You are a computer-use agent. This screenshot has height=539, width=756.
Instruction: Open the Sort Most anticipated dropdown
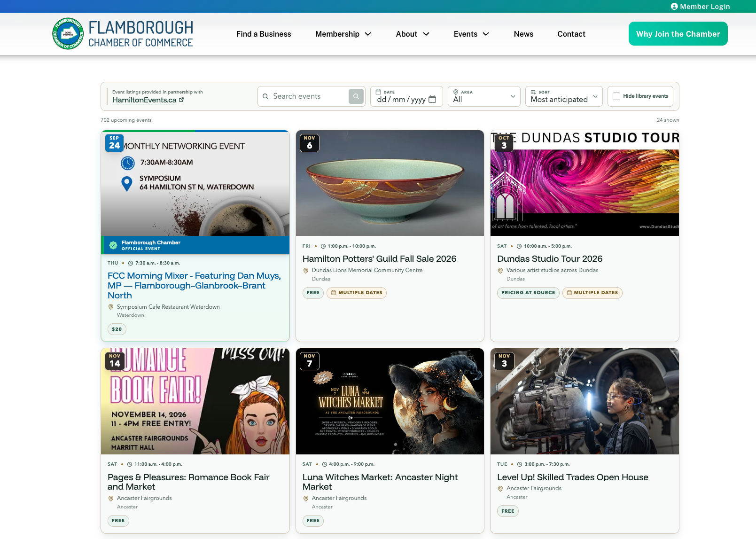point(564,96)
